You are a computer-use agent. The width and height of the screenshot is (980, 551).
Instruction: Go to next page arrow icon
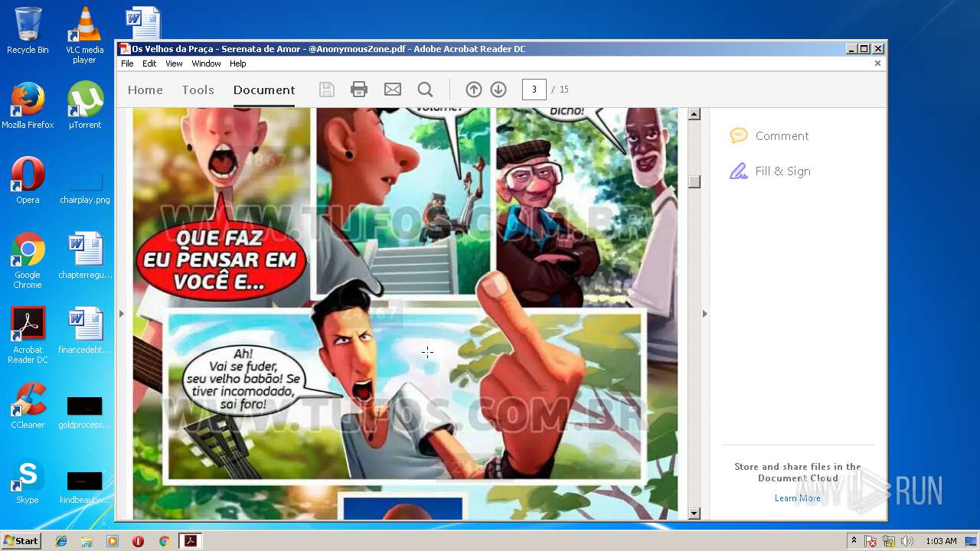(498, 90)
